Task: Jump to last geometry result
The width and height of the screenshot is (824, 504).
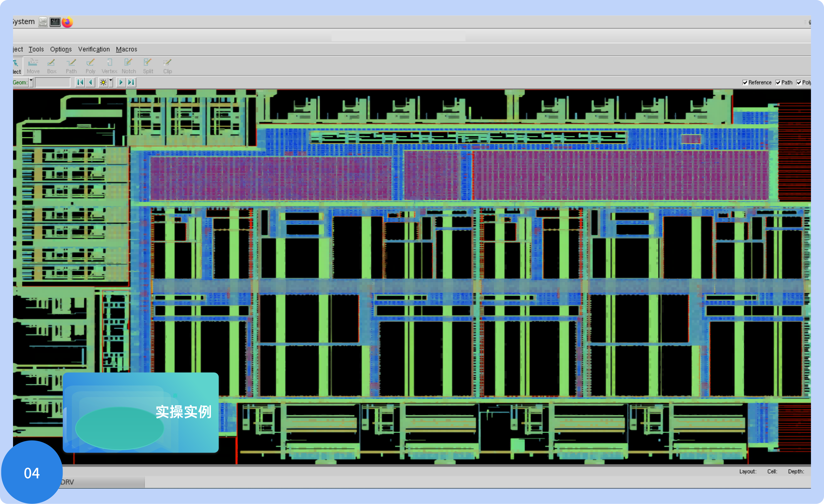Action: pyautogui.click(x=131, y=82)
